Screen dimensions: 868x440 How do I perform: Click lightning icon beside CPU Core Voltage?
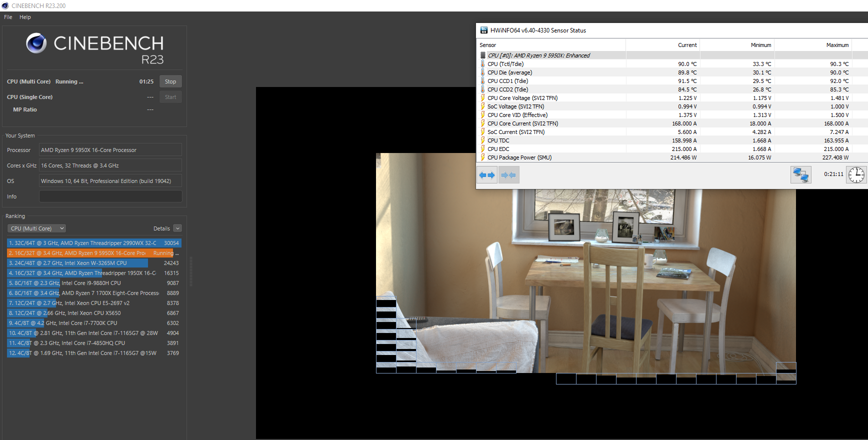(x=483, y=98)
